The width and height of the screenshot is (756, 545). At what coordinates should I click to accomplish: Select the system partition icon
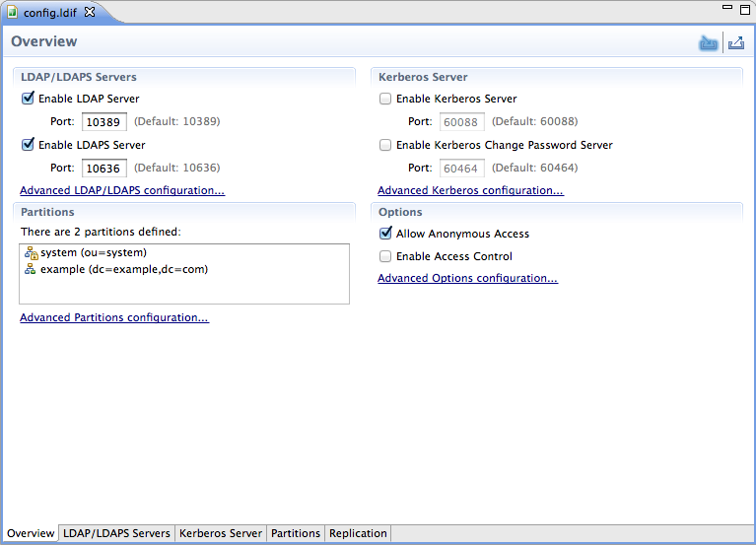(x=31, y=253)
